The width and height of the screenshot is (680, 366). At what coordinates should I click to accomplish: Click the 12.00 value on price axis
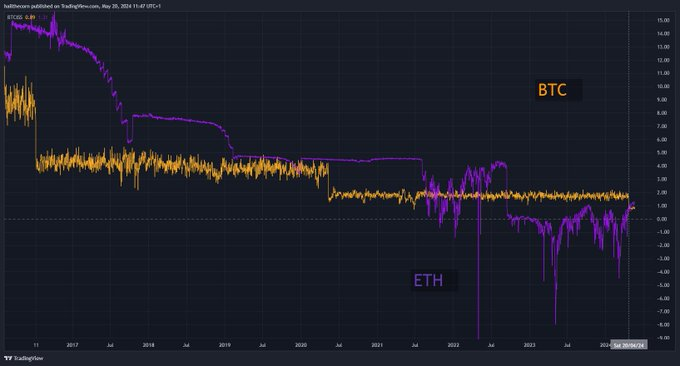click(x=663, y=60)
